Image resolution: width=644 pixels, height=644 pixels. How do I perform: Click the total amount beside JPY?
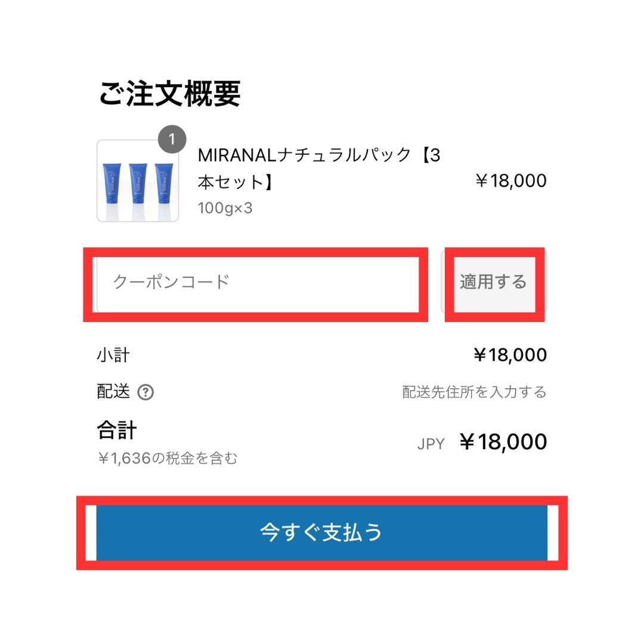(x=503, y=442)
